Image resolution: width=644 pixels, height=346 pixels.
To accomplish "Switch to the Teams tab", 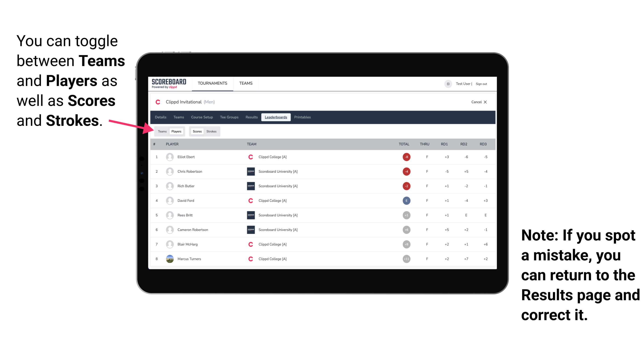I will (162, 131).
